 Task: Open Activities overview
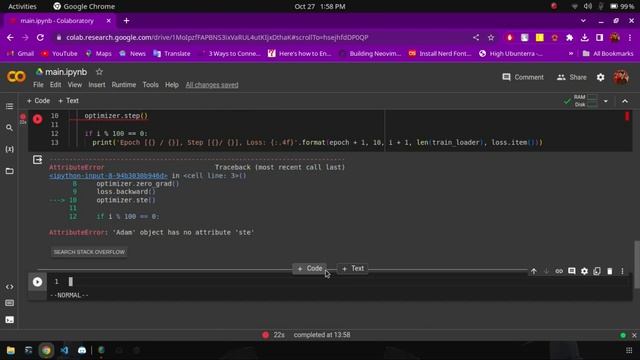22,7
